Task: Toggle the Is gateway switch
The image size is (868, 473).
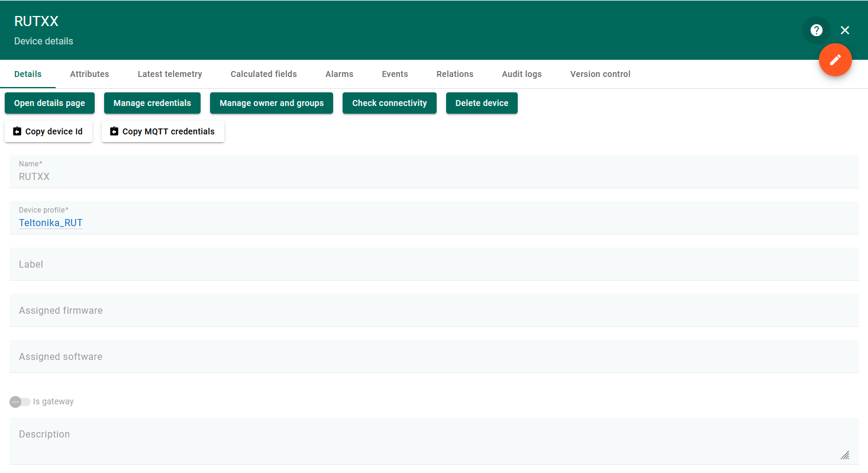Action: coord(20,402)
